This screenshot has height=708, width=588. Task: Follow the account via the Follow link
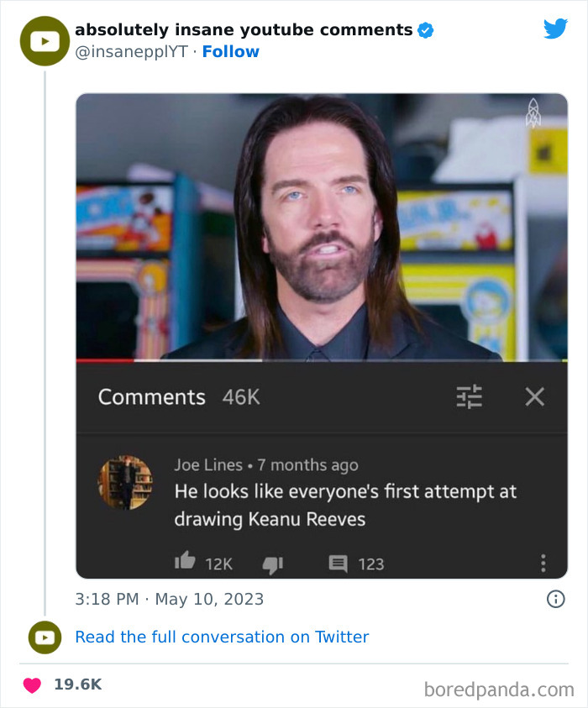point(231,51)
